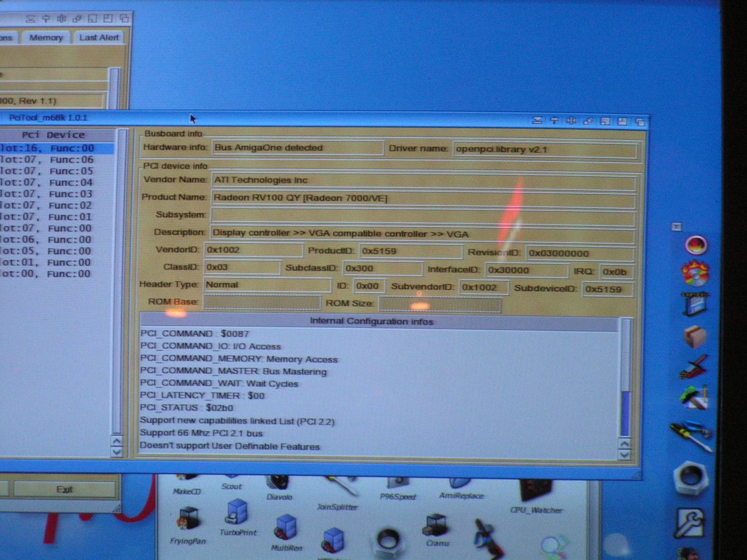This screenshot has height=560, width=747.
Task: Click the configuration infos scroll-up arrow
Action: (624, 444)
